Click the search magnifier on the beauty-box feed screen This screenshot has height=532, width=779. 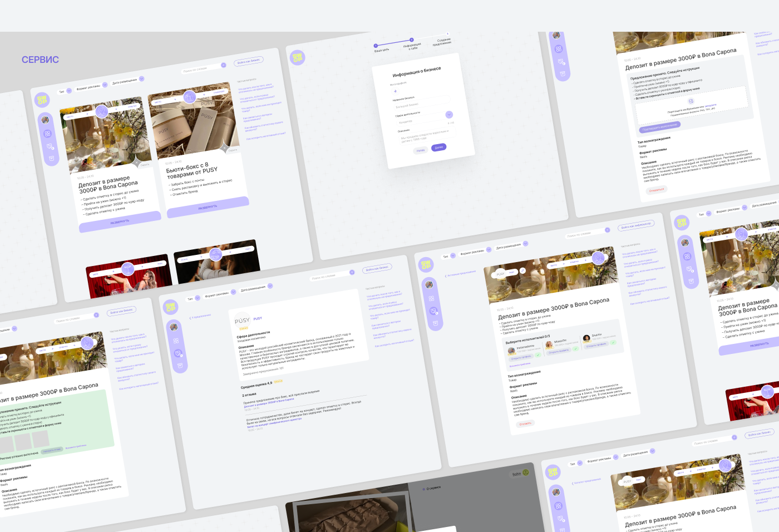click(x=224, y=65)
